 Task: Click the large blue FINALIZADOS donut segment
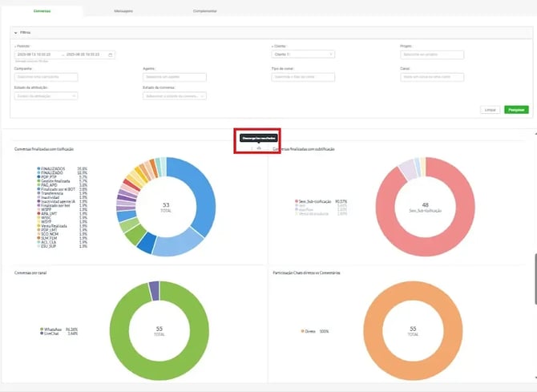(x=203, y=192)
